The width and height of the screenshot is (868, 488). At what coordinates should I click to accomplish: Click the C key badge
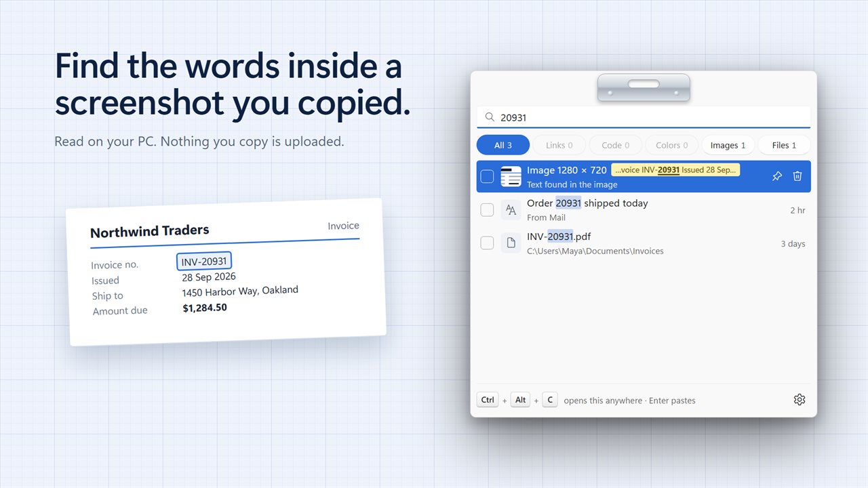(550, 400)
